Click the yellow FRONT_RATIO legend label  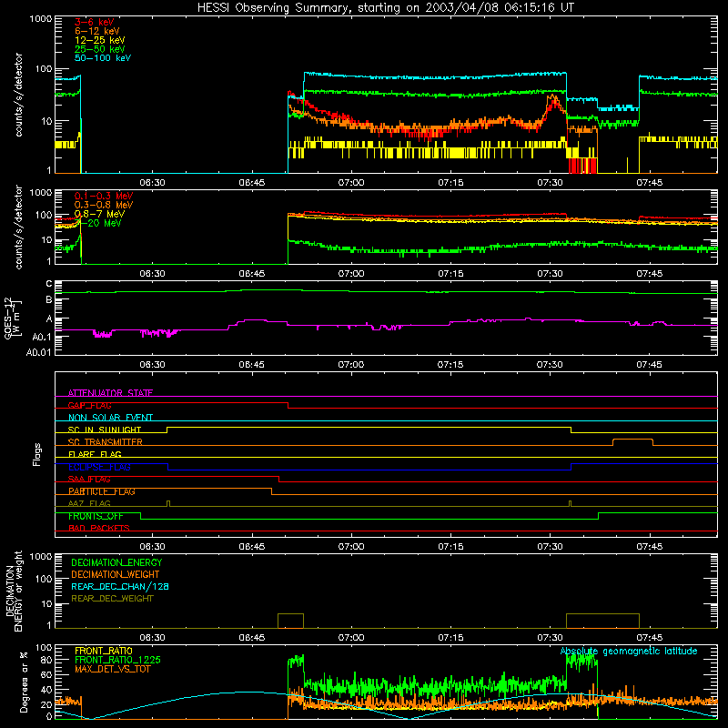104,651
